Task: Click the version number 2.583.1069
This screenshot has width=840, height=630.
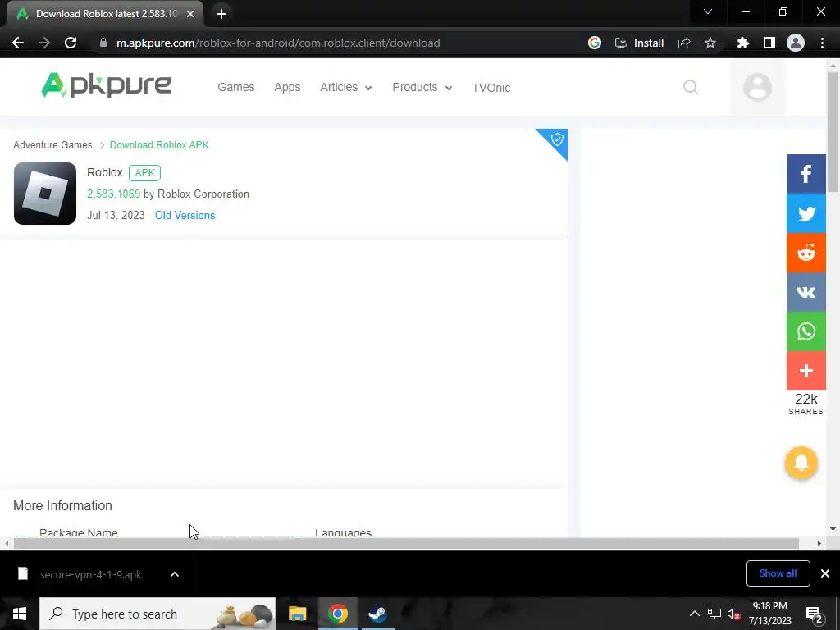Action: click(113, 194)
